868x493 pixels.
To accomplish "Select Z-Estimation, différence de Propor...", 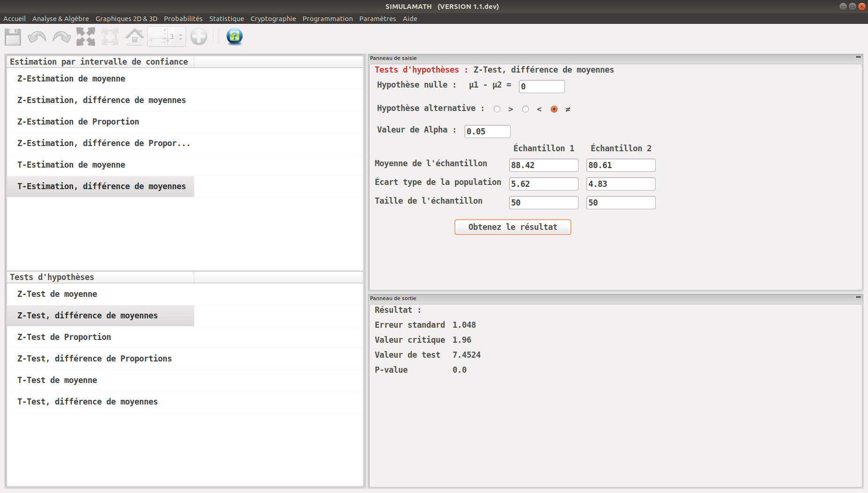I will click(101, 143).
